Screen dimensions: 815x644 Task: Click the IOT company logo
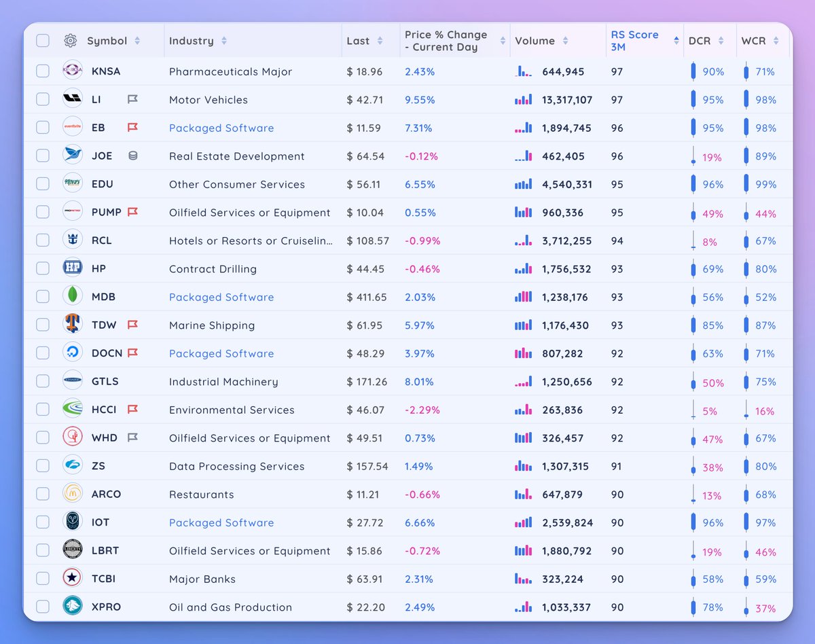click(x=73, y=522)
